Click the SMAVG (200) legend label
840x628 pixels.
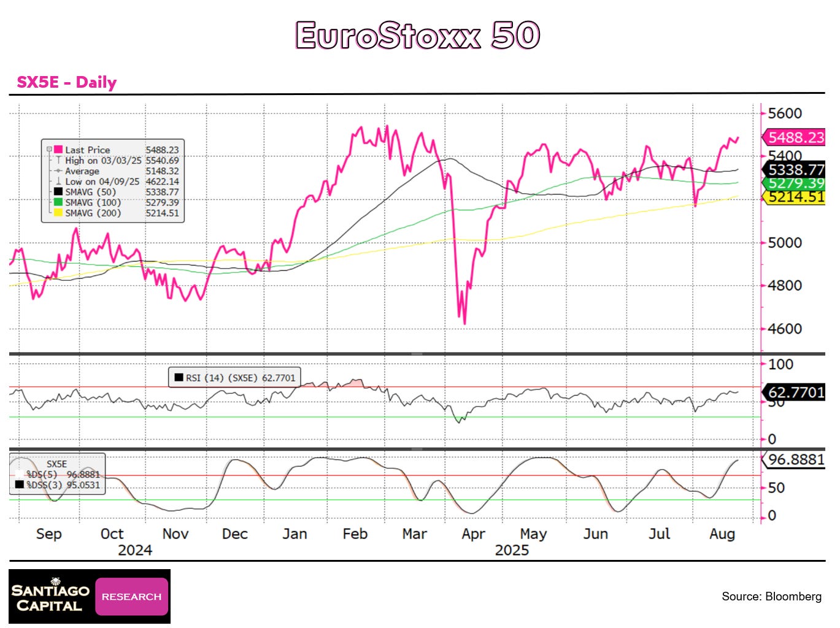[x=93, y=213]
